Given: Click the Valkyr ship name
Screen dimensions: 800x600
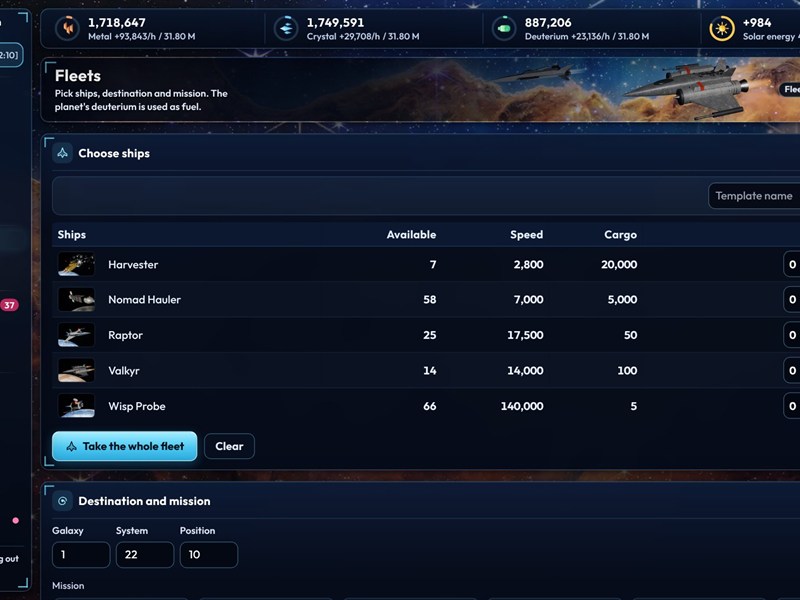Looking at the screenshot, I should point(123,370).
